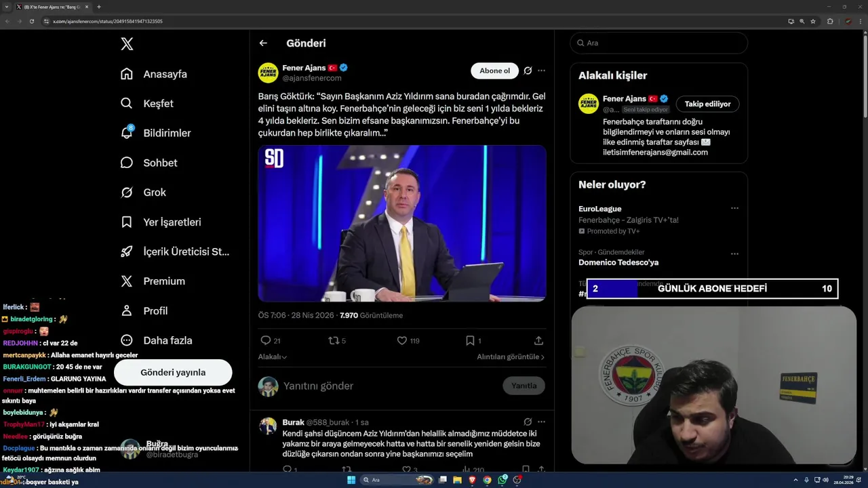
Task: Open EuroLeague trend more options
Action: pyautogui.click(x=734, y=208)
